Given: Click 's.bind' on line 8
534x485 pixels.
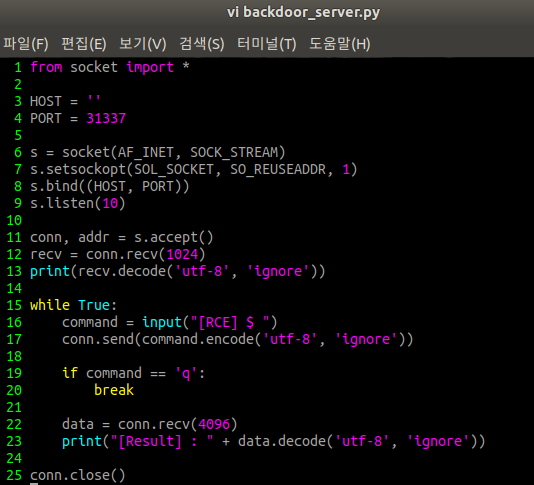Looking at the screenshot, I should tap(54, 186).
